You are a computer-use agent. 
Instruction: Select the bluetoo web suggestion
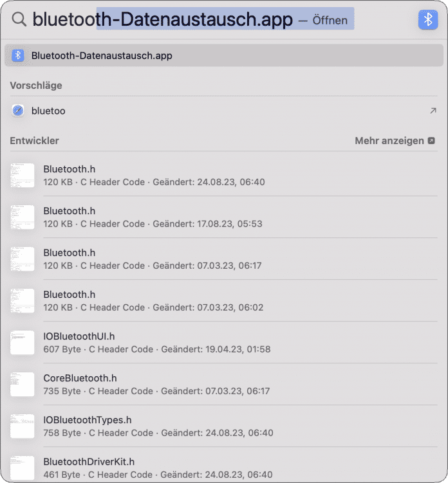point(224,111)
